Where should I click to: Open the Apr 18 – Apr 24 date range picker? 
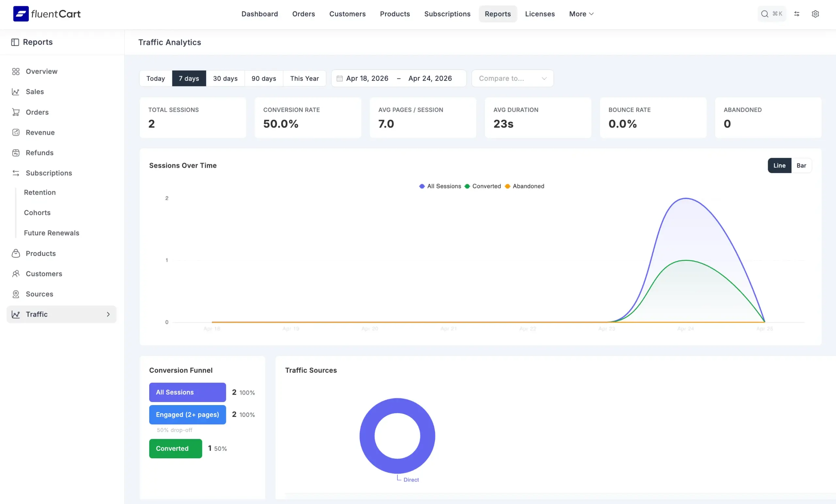(398, 78)
